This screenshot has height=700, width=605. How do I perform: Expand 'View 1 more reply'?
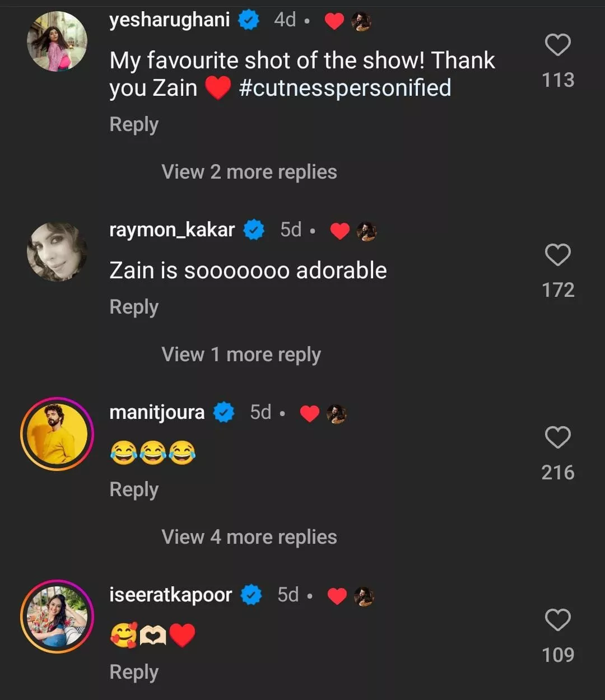pos(241,354)
